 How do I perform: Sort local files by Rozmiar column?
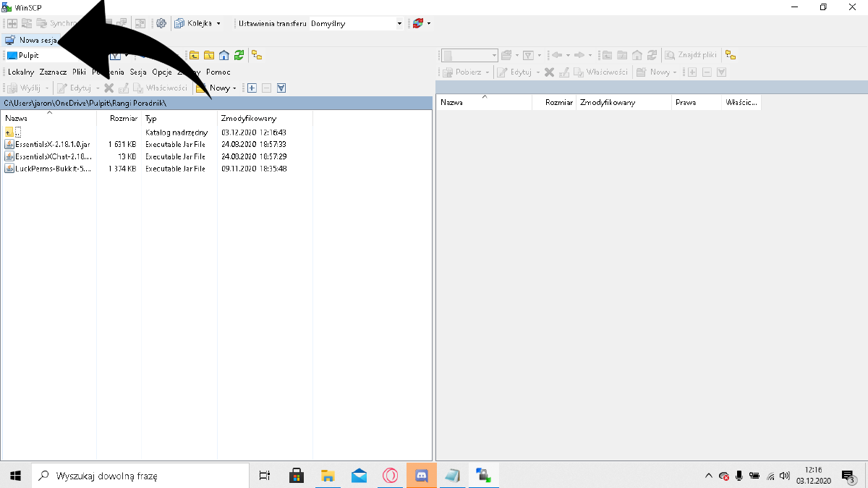point(123,118)
